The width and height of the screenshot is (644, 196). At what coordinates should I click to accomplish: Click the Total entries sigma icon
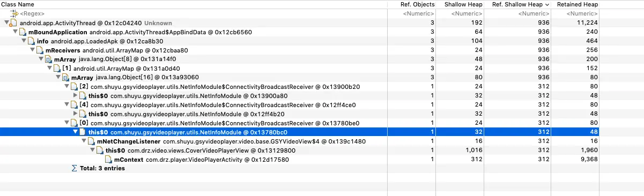point(74,168)
